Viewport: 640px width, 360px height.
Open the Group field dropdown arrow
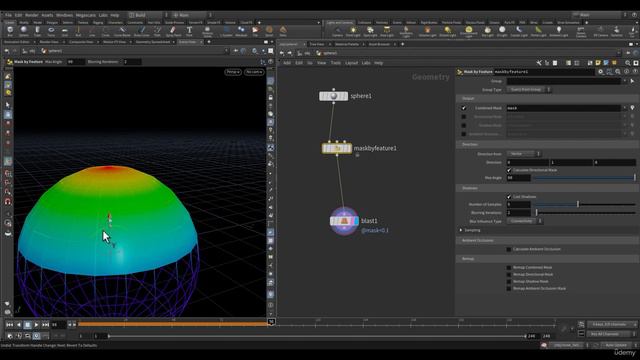point(624,81)
